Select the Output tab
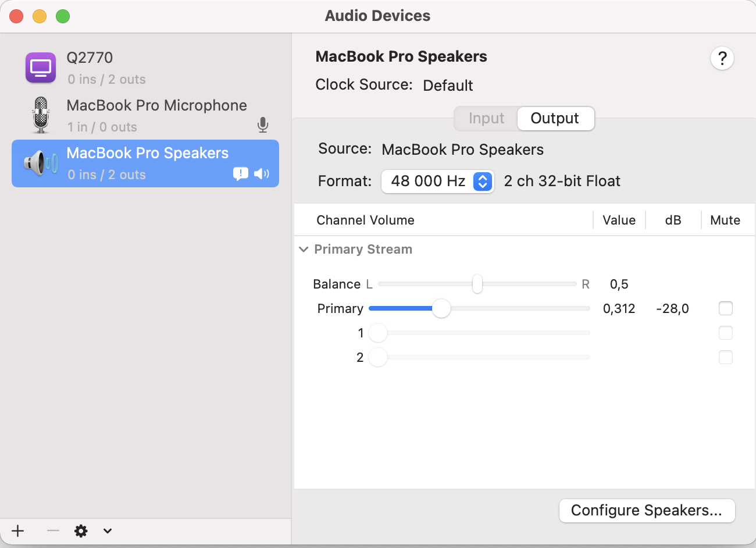This screenshot has height=548, width=756. pyautogui.click(x=555, y=119)
